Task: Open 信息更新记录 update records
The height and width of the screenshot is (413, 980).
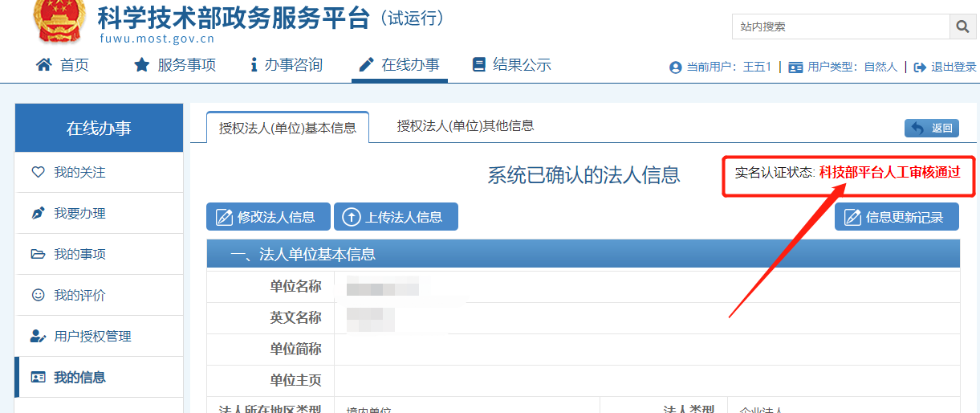Action: 897,217
